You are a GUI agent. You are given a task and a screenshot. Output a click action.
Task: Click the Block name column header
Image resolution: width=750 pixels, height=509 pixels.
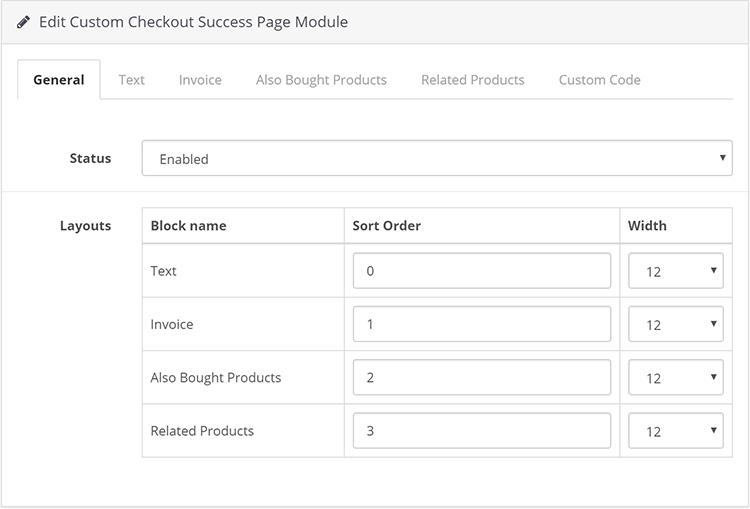tap(188, 226)
